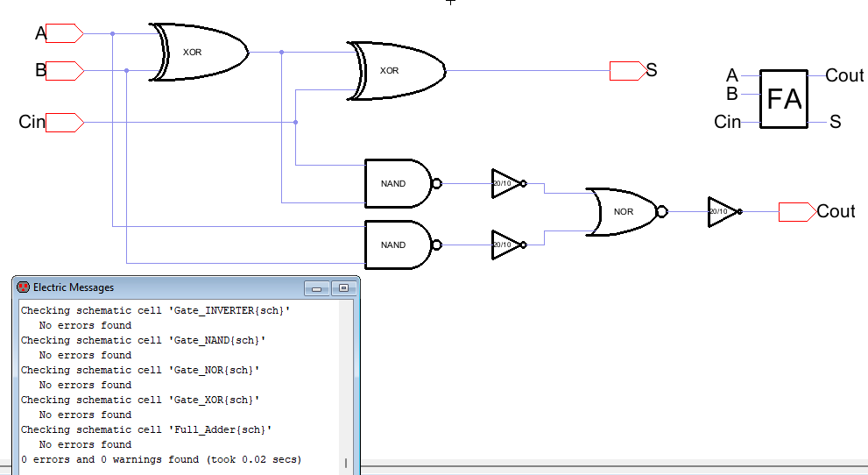Select the Cout output port on the schematic
Screen dimensions: 868x475
[795, 211]
